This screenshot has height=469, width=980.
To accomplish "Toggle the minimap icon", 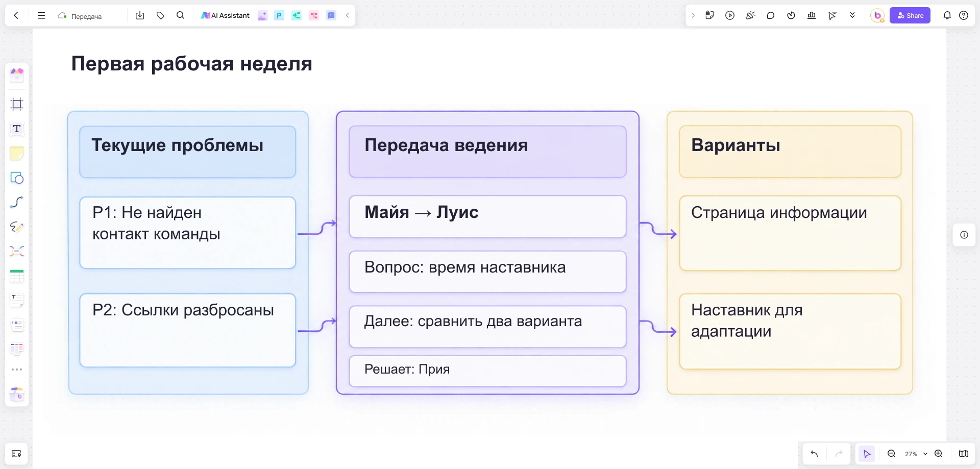I will tap(964, 454).
